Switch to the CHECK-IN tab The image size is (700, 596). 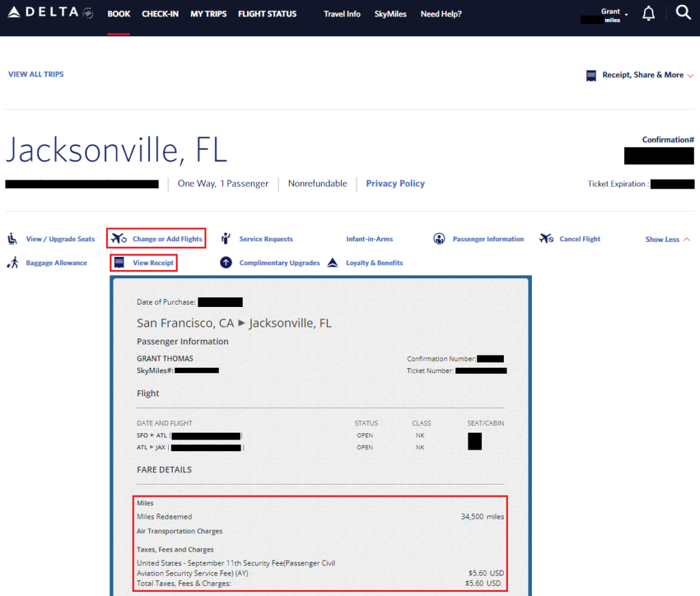coord(160,14)
